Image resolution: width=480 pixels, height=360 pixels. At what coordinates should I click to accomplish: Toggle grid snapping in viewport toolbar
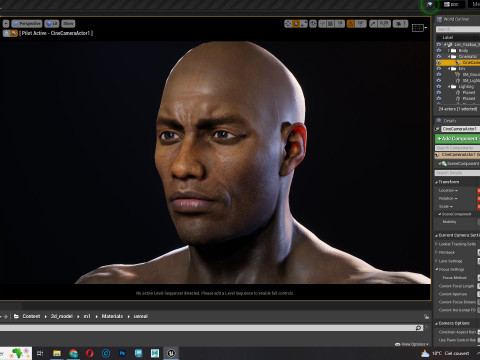[330, 24]
